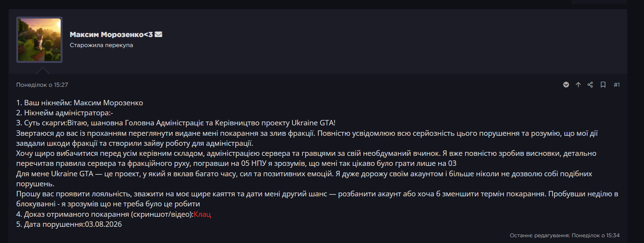The height and width of the screenshot is (243, 644).
Task: Open the envelope message icon beside the username
Action: pos(158,34)
